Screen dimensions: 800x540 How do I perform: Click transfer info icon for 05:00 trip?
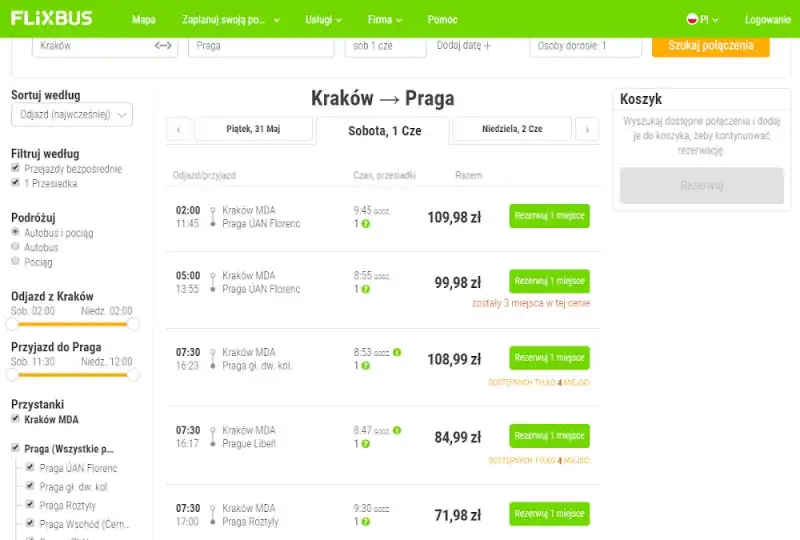[365, 289]
